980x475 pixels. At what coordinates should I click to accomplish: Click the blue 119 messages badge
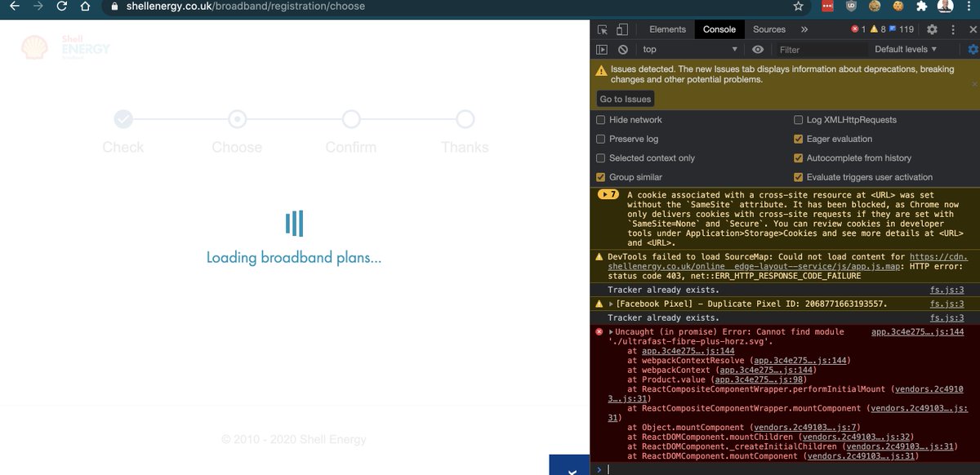point(902,29)
